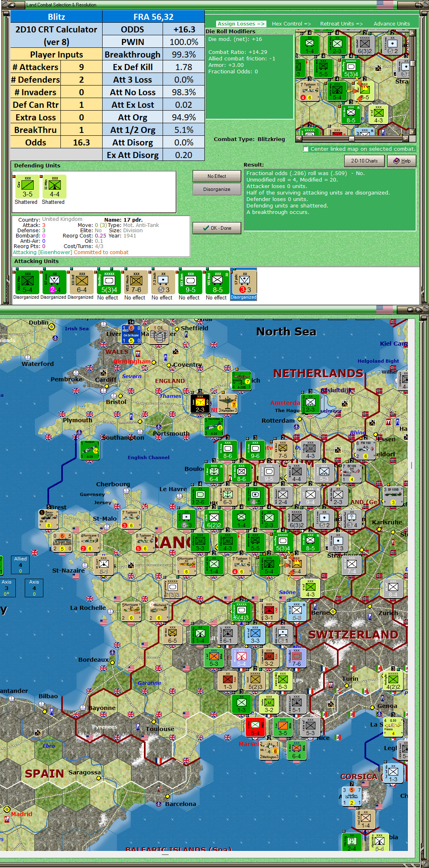
Task: Click the FRA 56,32 header cell
Action: [153, 17]
